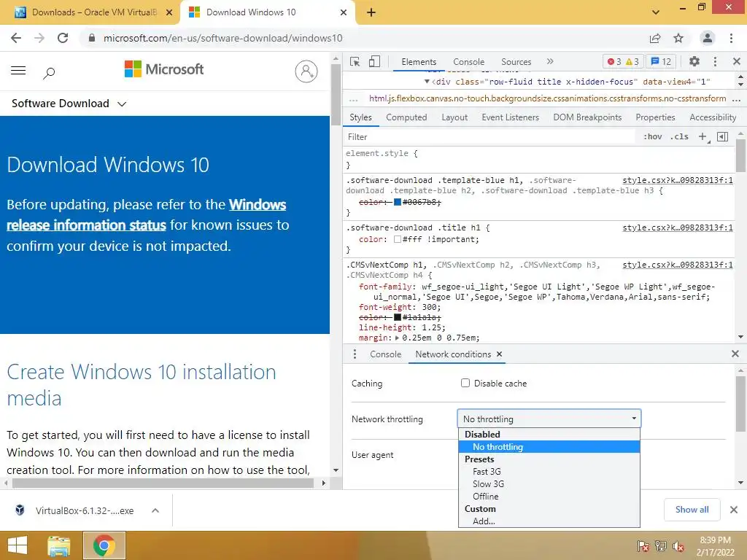Open style.csx link for .title h1 rule

(x=678, y=227)
